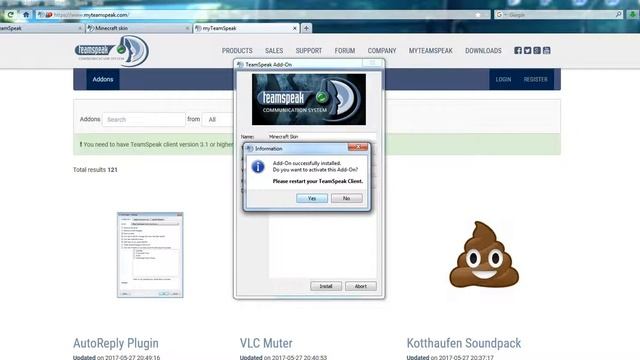Switch to the Minecraft skin tab
This screenshot has height=360, width=640.
tap(138, 28)
